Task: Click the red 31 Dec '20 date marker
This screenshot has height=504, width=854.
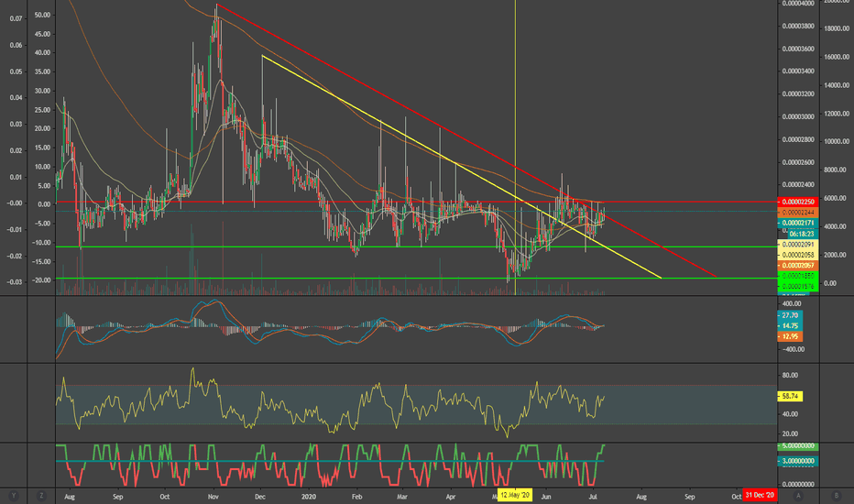Action: [760, 495]
